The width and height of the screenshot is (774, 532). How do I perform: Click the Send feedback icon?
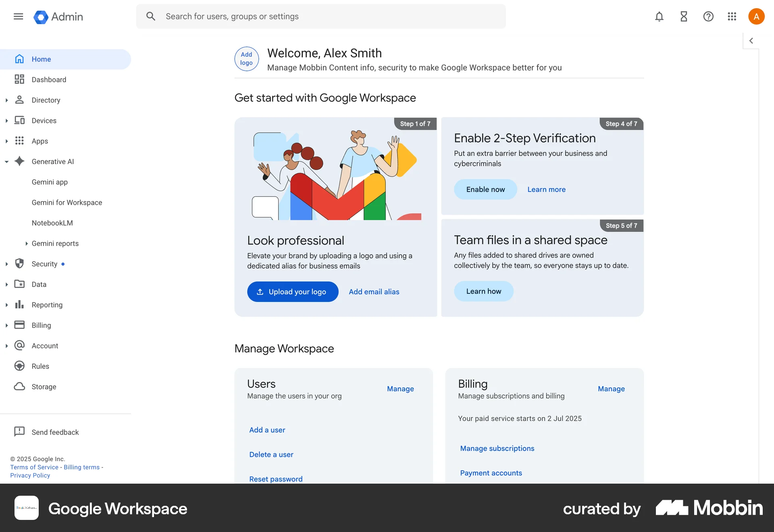[19, 432]
